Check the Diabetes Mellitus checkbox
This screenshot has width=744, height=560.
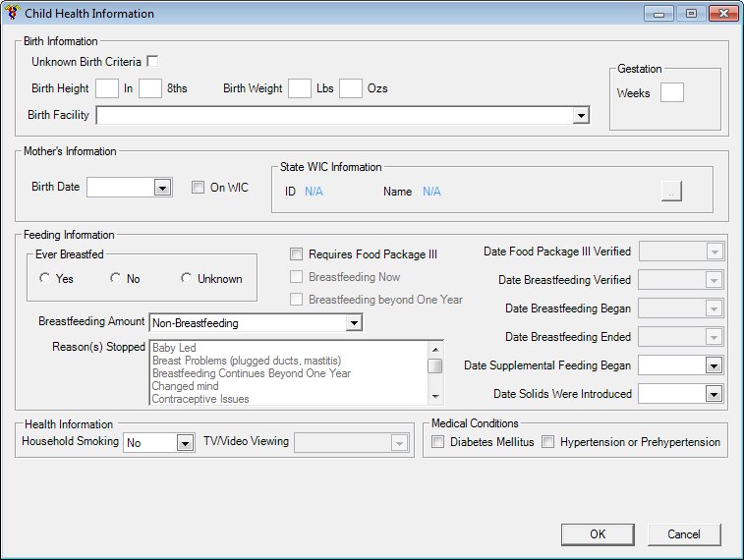[x=437, y=442]
